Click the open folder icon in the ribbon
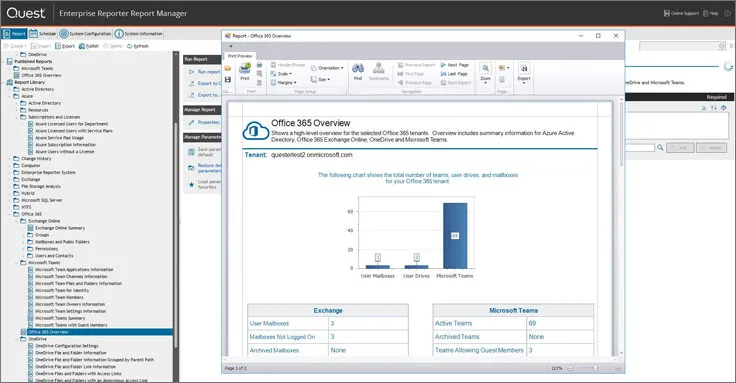Image resolution: width=736 pixels, height=383 pixels. (x=228, y=69)
